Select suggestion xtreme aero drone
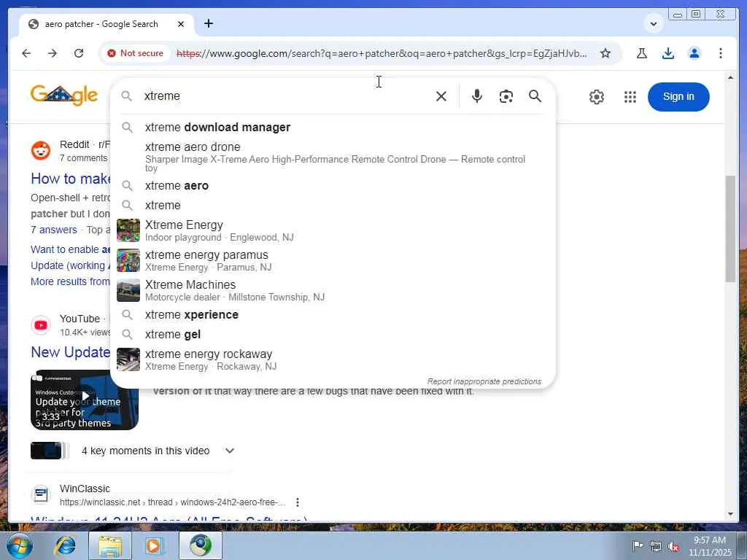This screenshot has width=747, height=560. tap(333, 156)
